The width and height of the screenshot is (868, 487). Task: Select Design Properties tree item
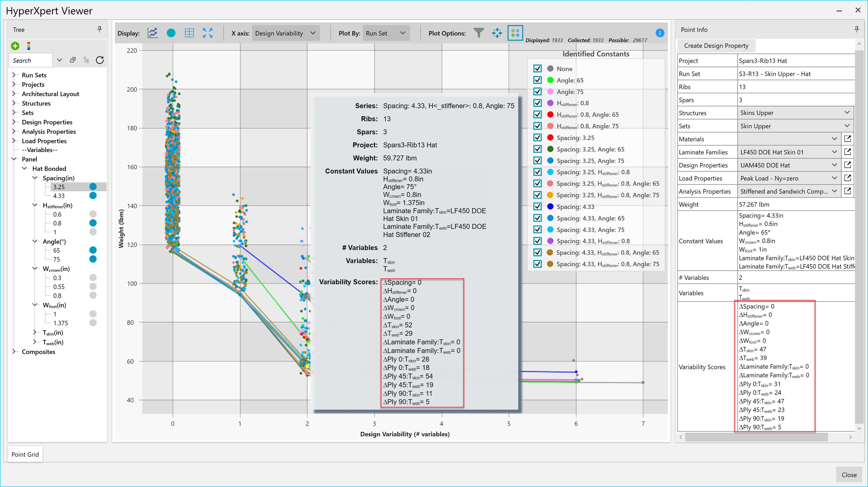pyautogui.click(x=47, y=122)
